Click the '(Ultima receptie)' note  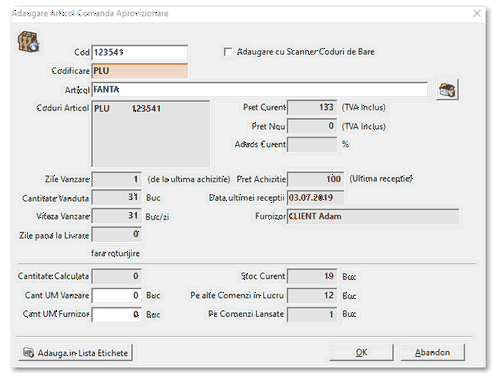(x=381, y=179)
